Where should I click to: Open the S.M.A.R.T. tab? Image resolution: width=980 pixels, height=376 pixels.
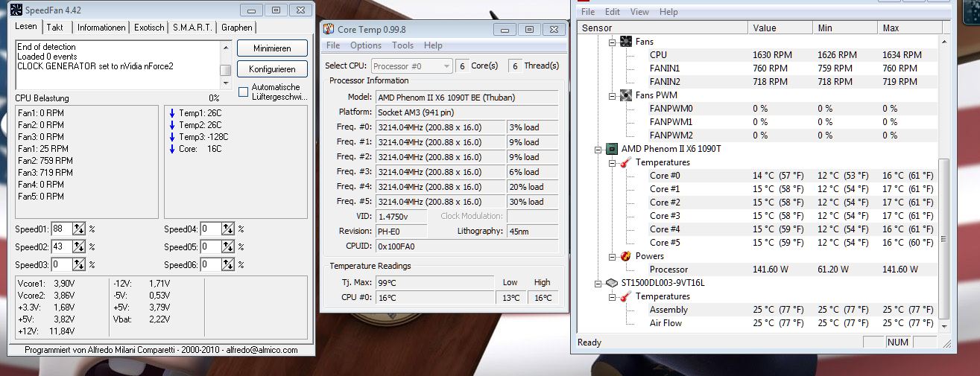click(193, 28)
